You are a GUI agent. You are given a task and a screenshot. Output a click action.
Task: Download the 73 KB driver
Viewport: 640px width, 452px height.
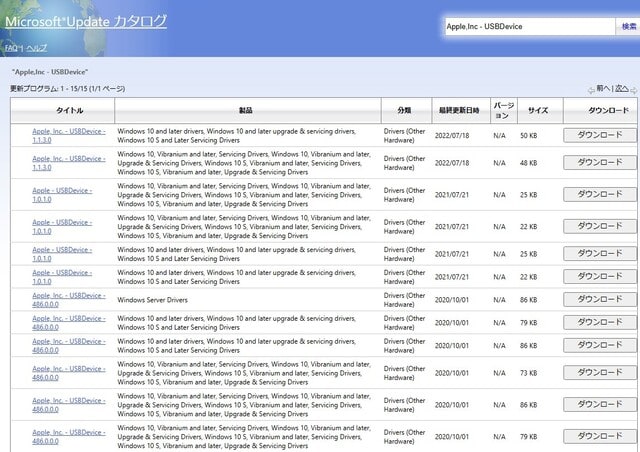pos(599,372)
